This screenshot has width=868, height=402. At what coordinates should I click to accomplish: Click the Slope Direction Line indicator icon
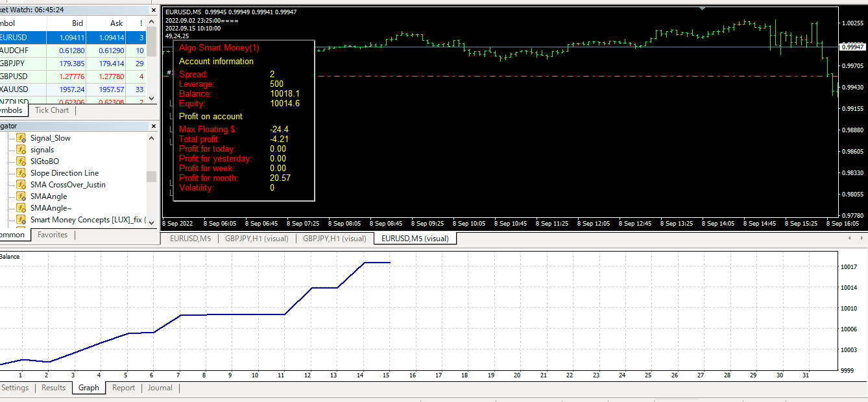(x=21, y=173)
